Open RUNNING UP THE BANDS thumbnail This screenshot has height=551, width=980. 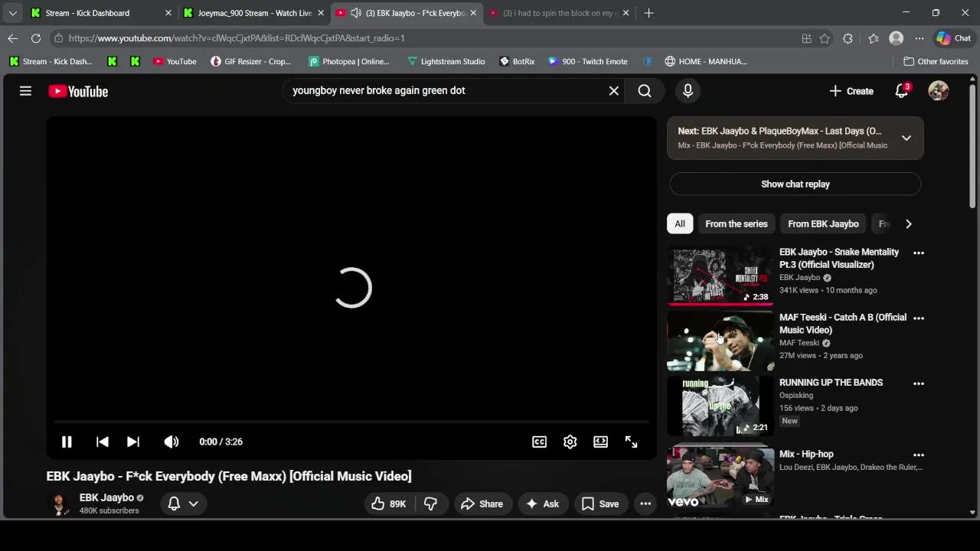point(720,406)
